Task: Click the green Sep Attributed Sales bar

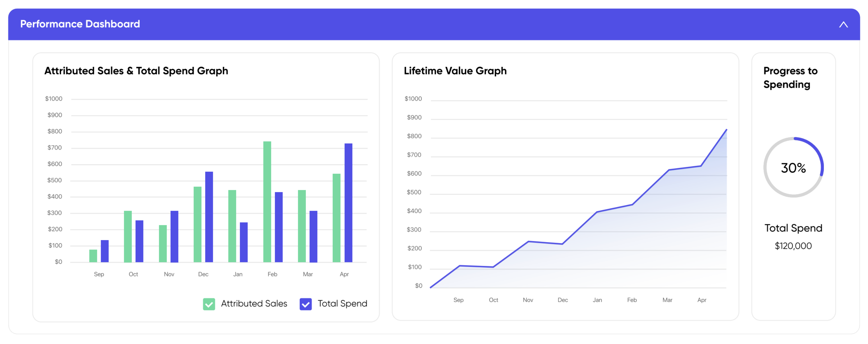Action: [93, 256]
